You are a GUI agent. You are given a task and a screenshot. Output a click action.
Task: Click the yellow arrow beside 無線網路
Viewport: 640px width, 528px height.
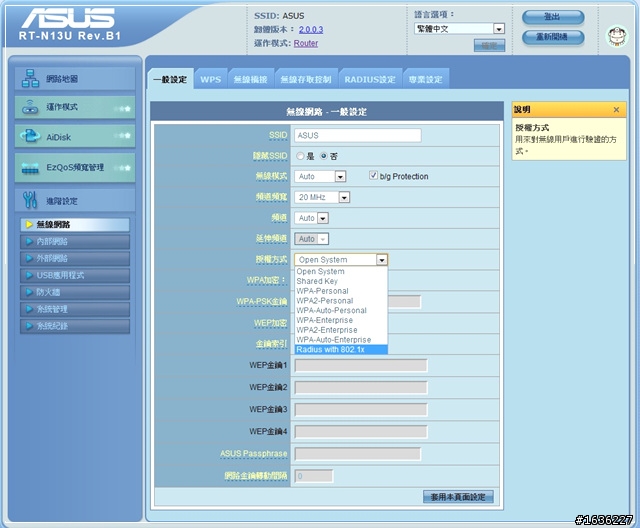(29, 224)
